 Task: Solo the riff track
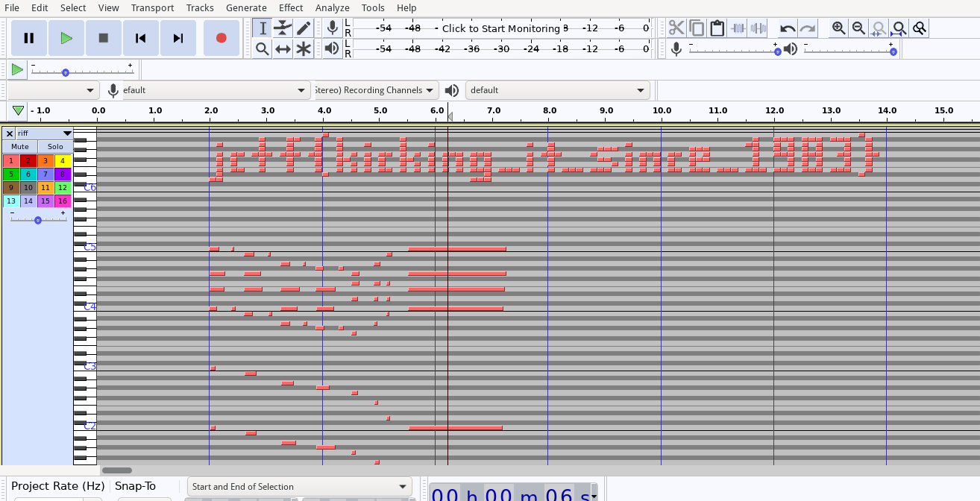click(x=55, y=147)
